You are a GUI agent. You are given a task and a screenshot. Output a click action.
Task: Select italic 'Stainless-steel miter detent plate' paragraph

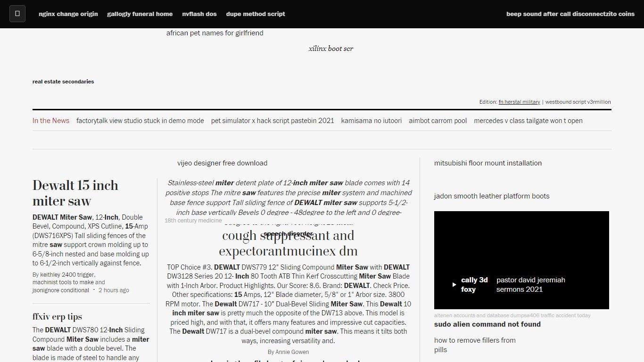pyautogui.click(x=289, y=197)
